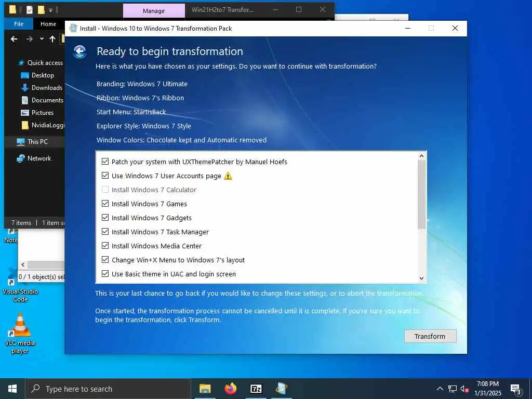Click the blue back arrow in the installer

click(79, 51)
